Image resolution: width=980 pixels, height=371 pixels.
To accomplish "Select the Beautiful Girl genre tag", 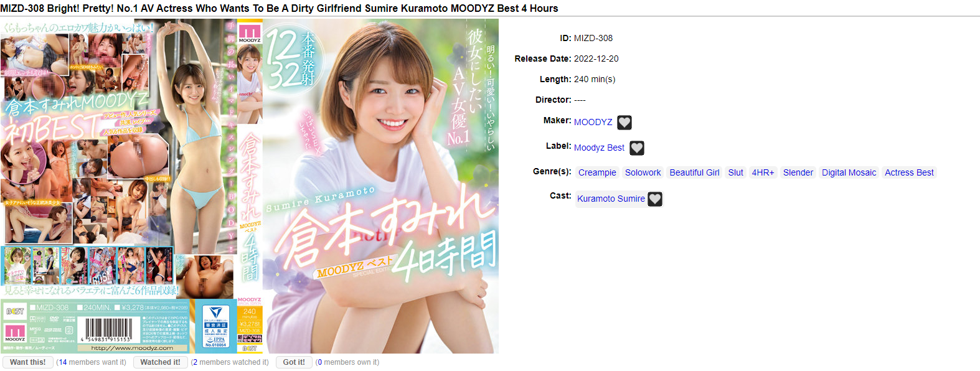I will [x=694, y=172].
